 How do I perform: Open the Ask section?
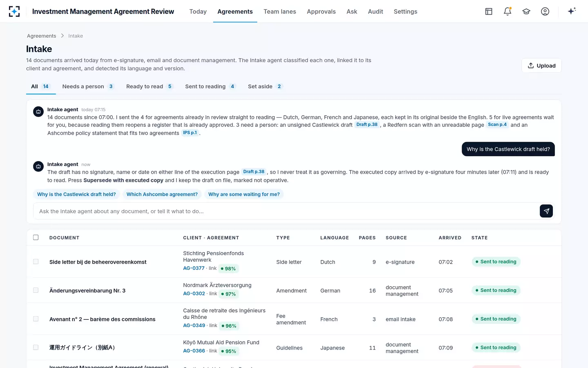[352, 11]
